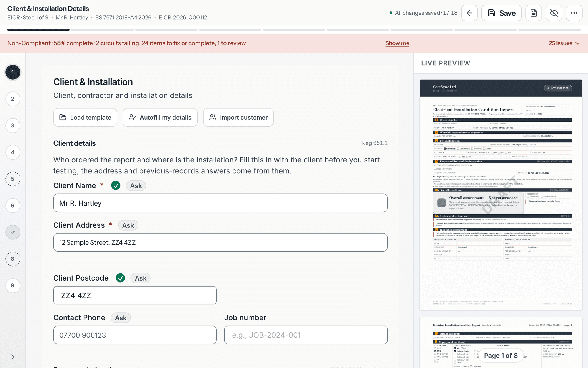Click the Show me link in banner

397,43
